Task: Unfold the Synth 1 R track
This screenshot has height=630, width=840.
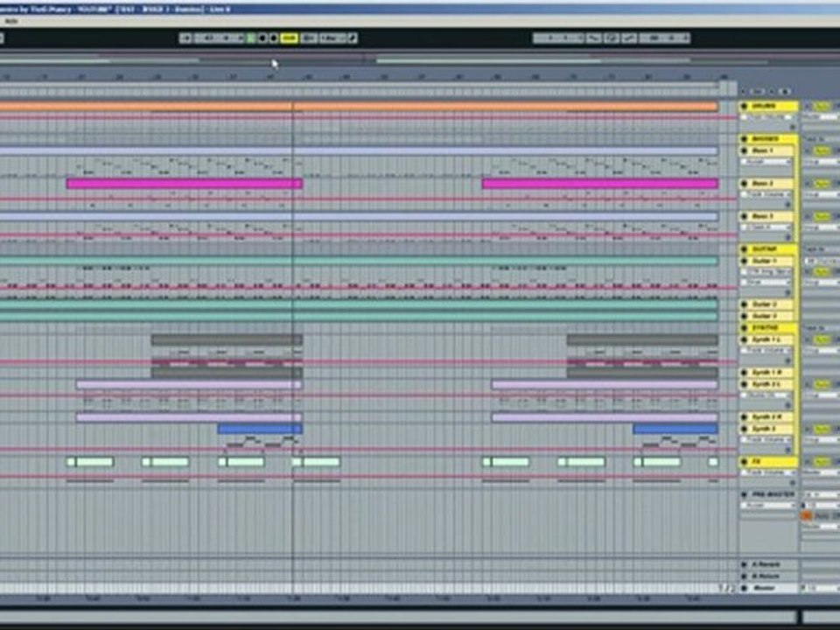Action: [x=744, y=373]
